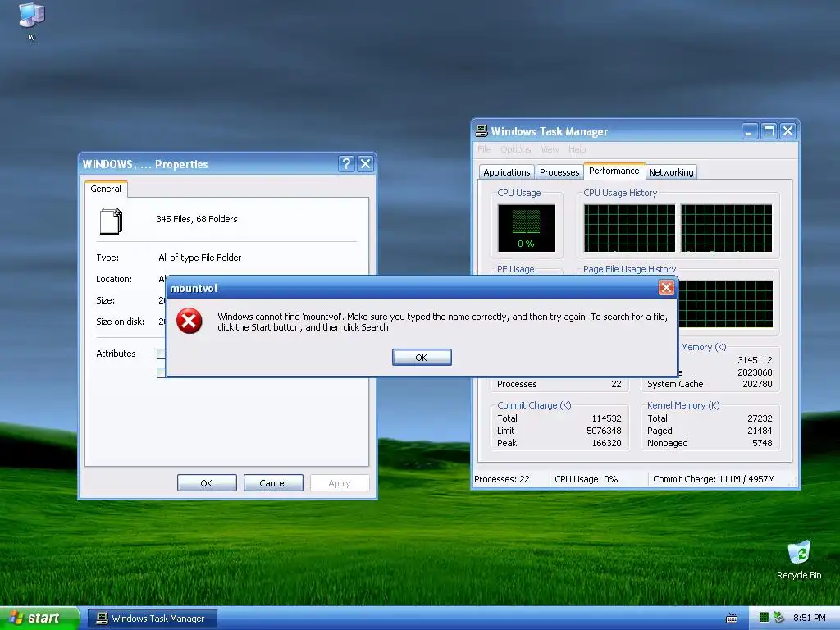This screenshot has height=630, width=840.
Task: Open the Help menu in Task Manager
Action: [x=577, y=149]
